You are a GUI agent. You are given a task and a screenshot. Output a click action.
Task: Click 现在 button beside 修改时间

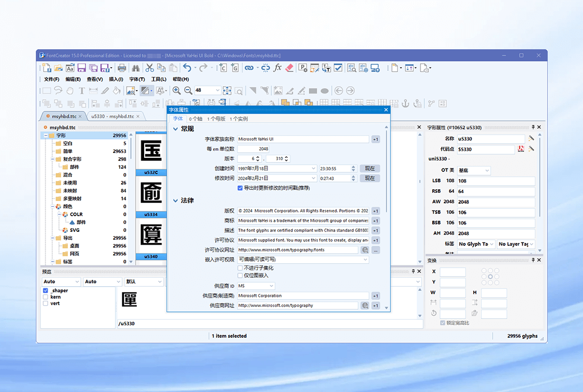pos(369,178)
